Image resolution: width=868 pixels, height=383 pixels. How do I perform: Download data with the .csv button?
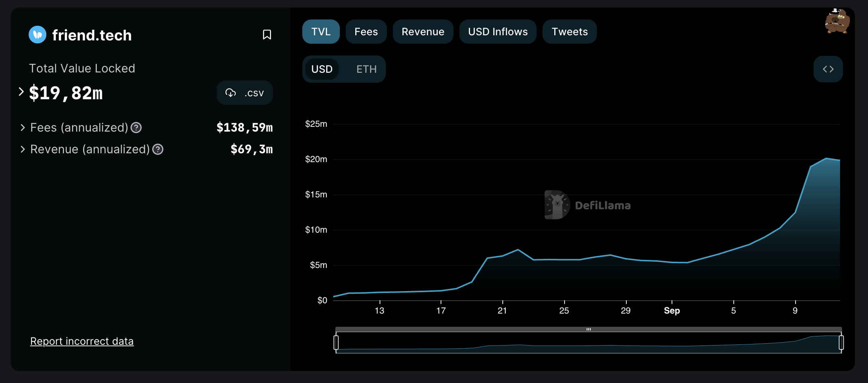tap(245, 93)
